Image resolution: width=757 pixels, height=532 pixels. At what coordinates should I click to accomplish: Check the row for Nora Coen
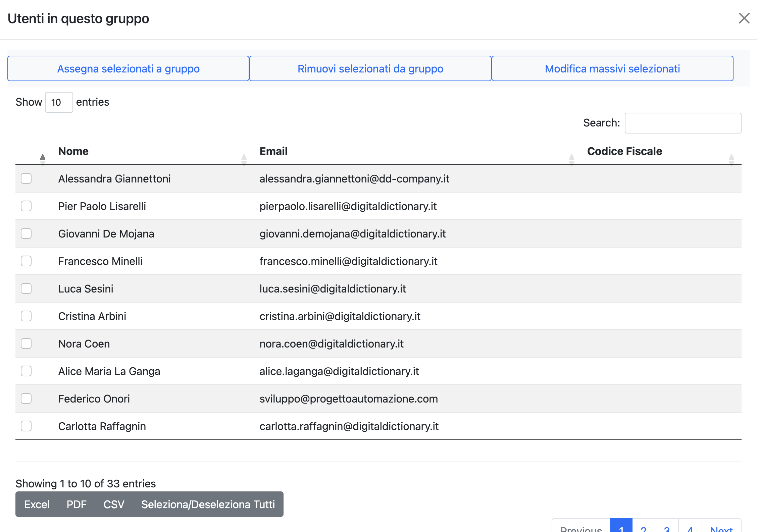(x=26, y=343)
